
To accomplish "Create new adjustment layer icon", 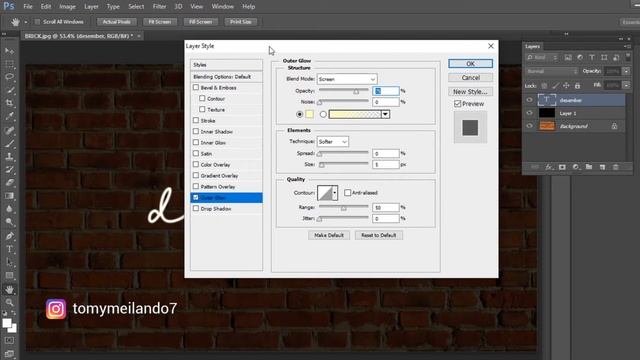I will pyautogui.click(x=576, y=167).
